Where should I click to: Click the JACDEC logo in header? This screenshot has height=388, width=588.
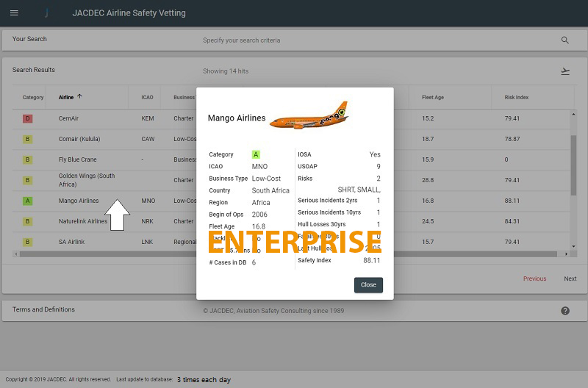click(x=46, y=13)
